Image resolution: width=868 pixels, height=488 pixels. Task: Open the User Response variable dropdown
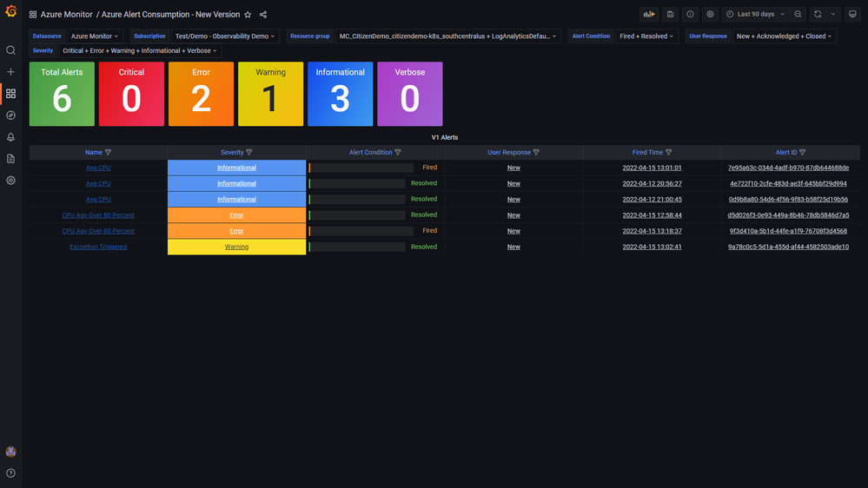tap(784, 36)
